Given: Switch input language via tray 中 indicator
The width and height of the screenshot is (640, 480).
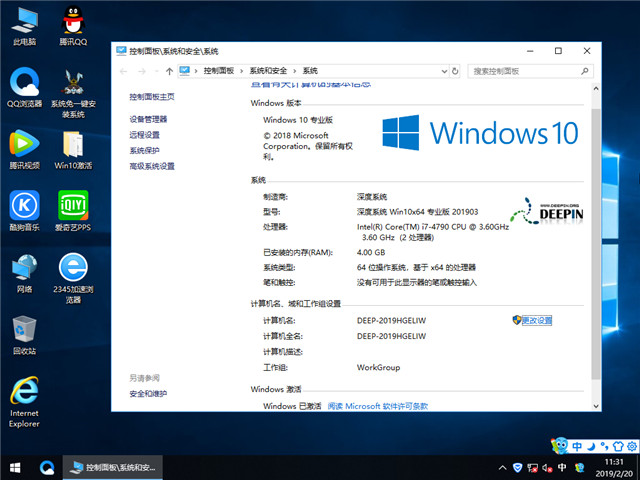Looking at the screenshot, I should pos(562,468).
